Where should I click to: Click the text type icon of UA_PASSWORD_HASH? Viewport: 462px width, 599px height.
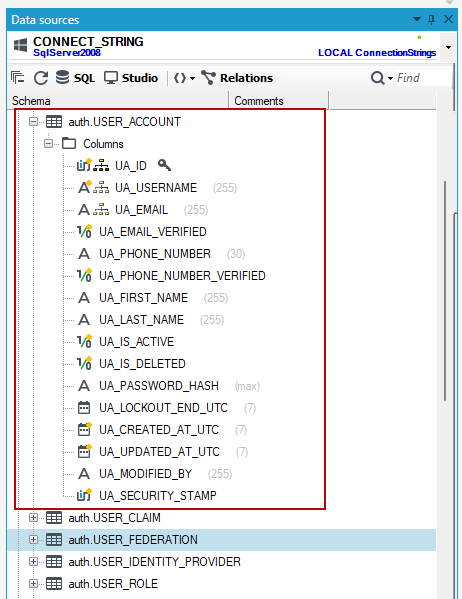[84, 386]
